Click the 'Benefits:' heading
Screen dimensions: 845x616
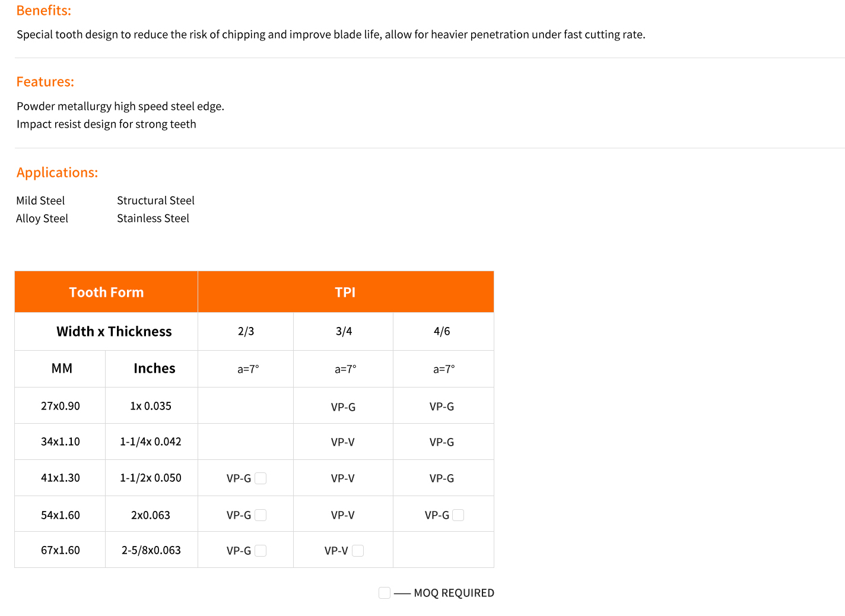(x=44, y=11)
